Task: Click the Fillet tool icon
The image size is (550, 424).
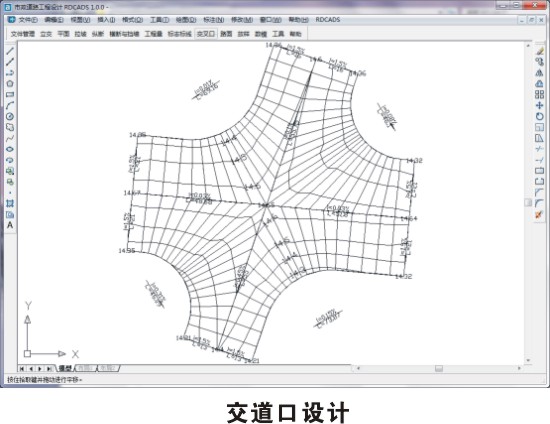Action: click(539, 203)
